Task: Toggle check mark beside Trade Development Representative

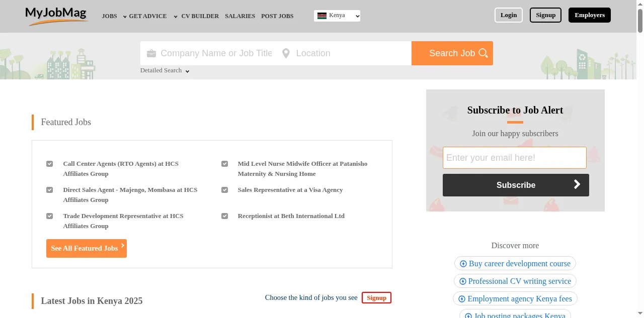Action: (50, 216)
